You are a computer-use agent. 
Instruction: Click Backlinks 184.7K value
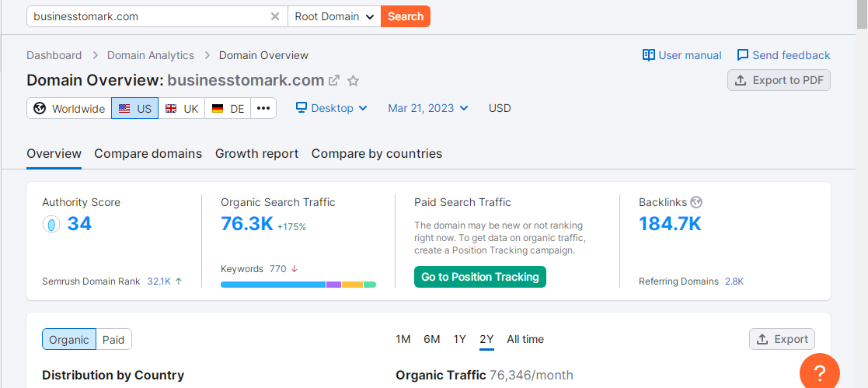[x=670, y=223]
